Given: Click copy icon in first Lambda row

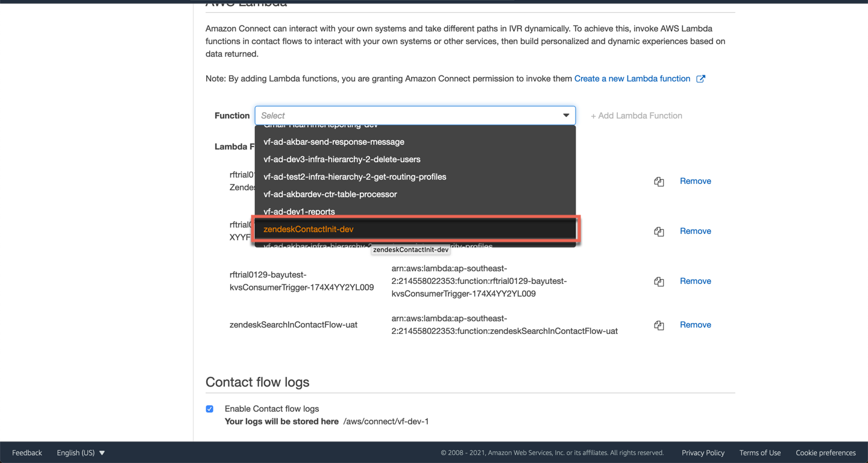Looking at the screenshot, I should pos(659,181).
